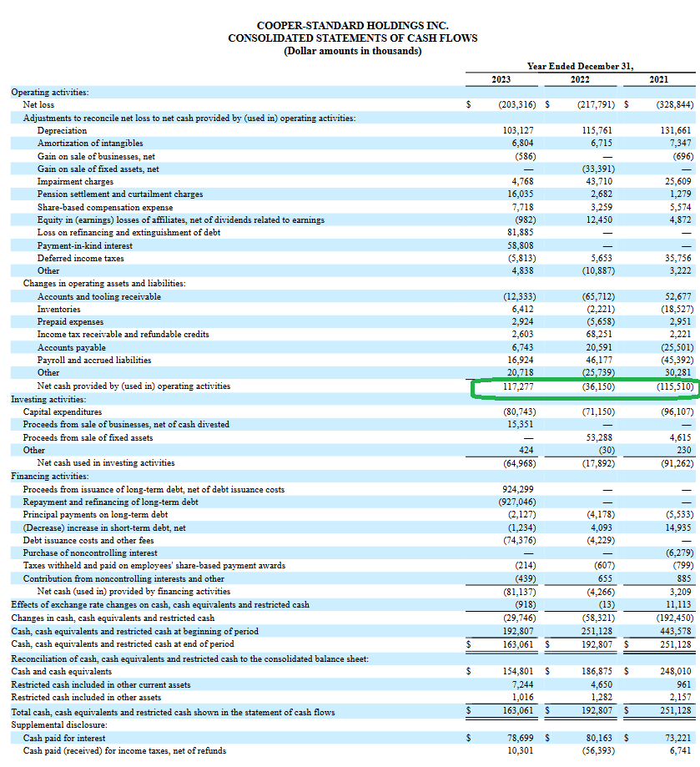
Task: Click "Restricted cash included in other current assets"
Action: pos(101,685)
